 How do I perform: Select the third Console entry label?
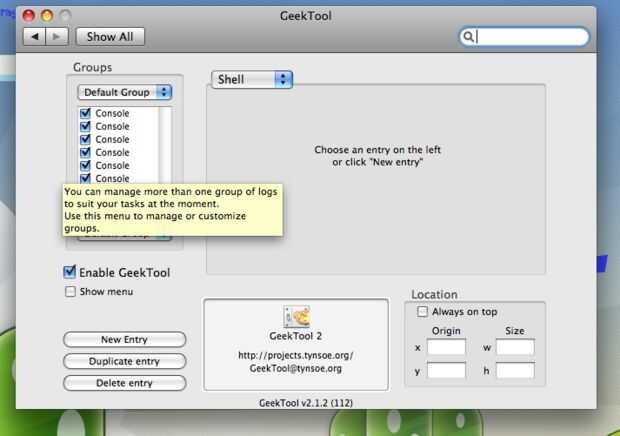coord(112,140)
